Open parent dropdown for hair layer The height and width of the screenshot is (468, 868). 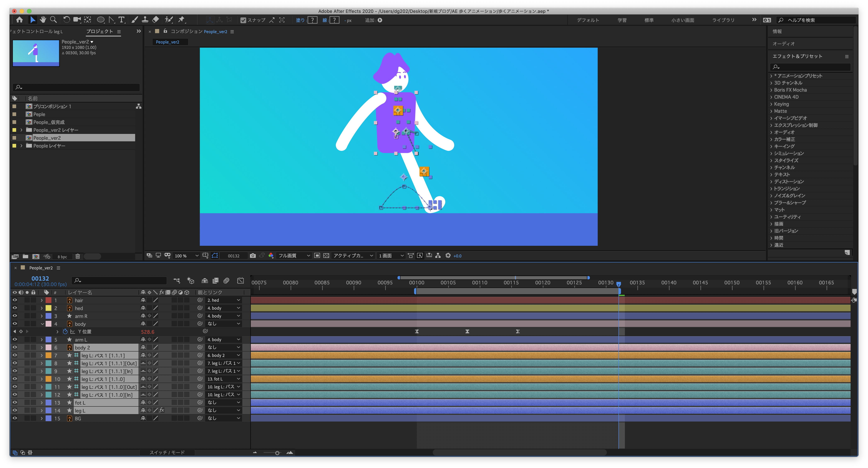[223, 300]
